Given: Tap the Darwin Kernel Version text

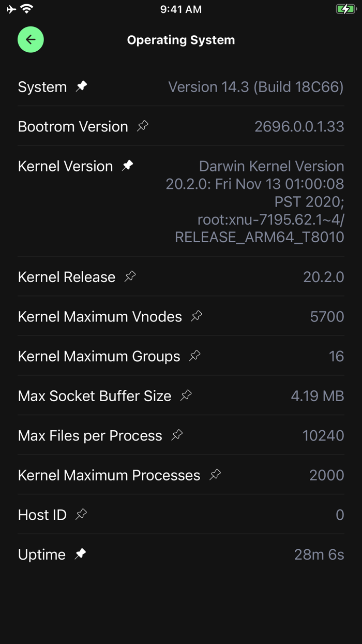Looking at the screenshot, I should [255, 201].
